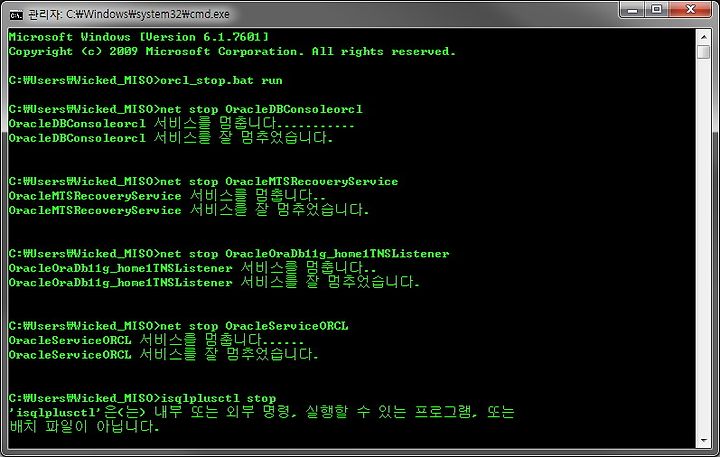Click the OracleServiceORCL '서비스를 멈춥니다' line
The width and height of the screenshot is (720, 457).
tap(156, 340)
